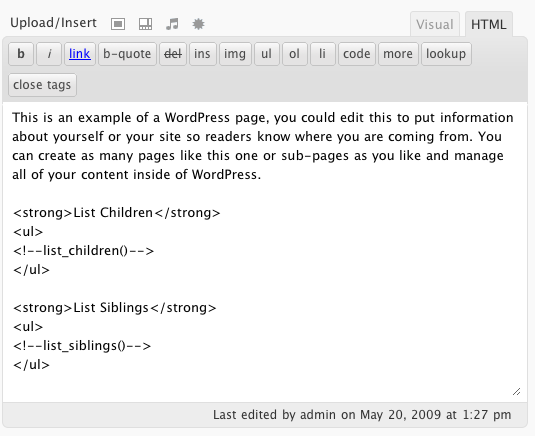Insert the more tag button
535x436 pixels.
click(x=398, y=54)
